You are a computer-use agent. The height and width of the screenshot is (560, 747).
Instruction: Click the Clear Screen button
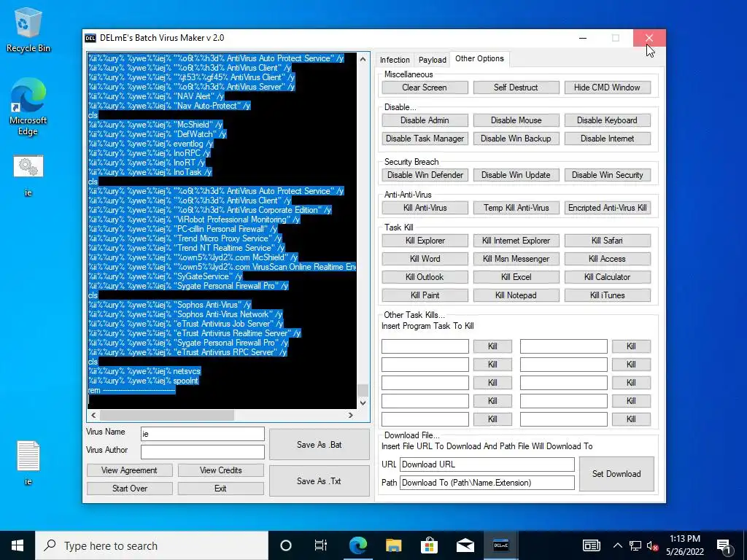click(425, 87)
